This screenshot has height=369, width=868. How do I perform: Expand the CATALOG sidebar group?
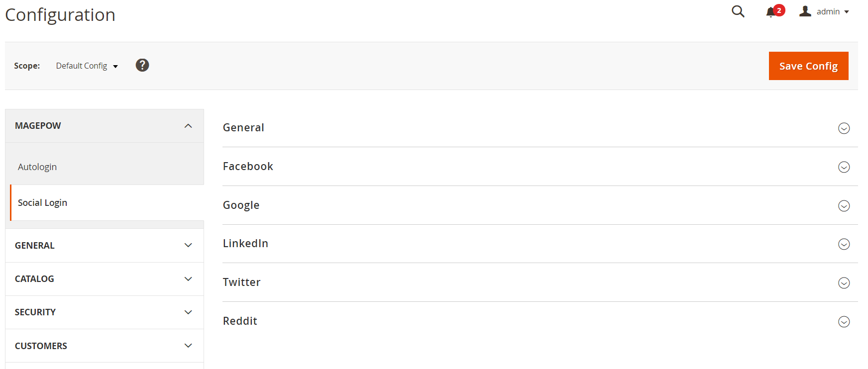coord(188,279)
